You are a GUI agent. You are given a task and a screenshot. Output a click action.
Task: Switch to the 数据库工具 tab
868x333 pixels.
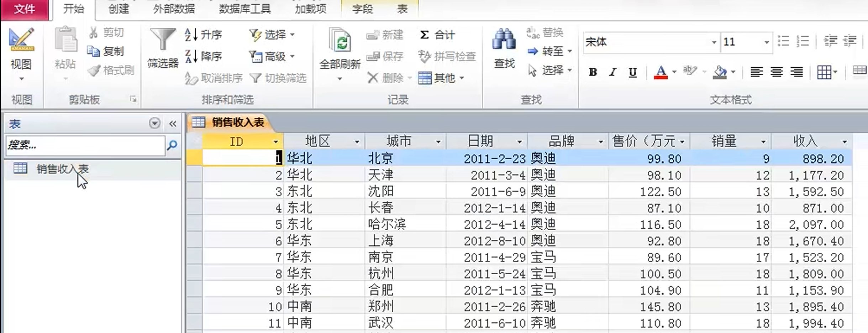(244, 9)
